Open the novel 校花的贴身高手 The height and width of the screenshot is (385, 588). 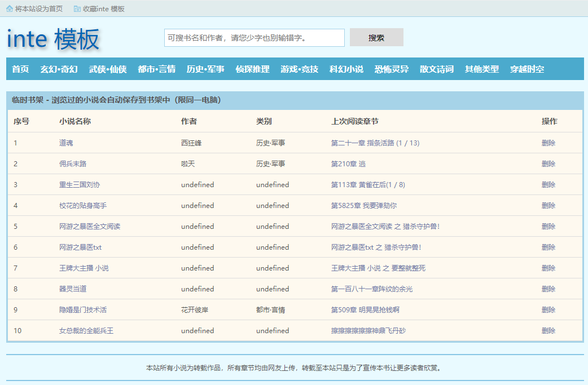point(82,206)
